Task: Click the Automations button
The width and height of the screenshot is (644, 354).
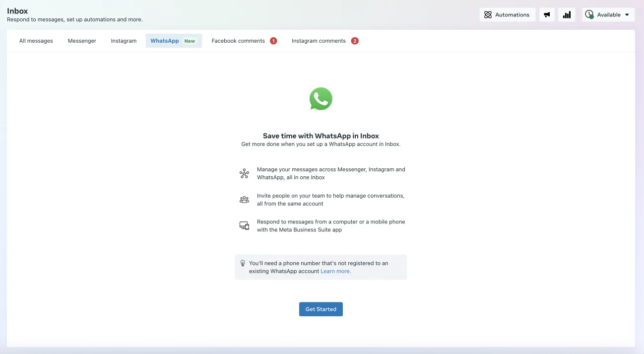Action: (x=507, y=14)
